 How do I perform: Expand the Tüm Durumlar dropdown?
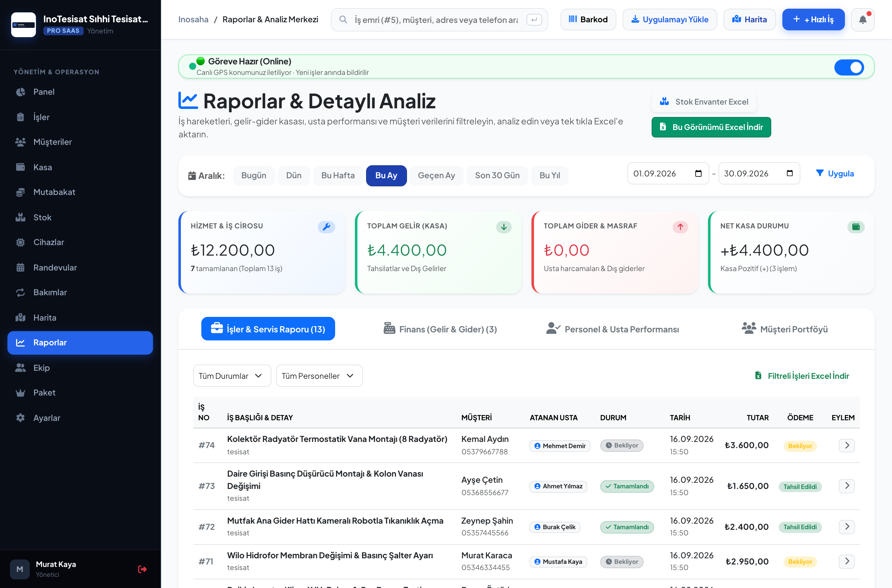point(232,376)
